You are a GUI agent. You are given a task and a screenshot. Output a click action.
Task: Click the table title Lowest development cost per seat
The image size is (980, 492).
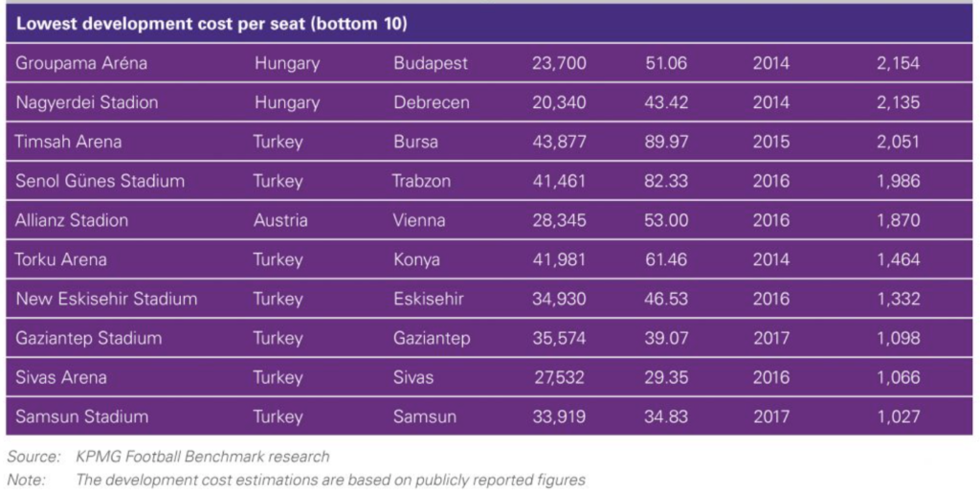(x=212, y=24)
